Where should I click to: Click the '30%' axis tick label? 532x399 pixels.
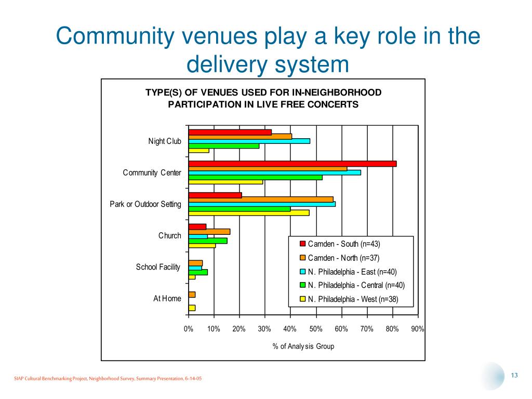click(264, 329)
